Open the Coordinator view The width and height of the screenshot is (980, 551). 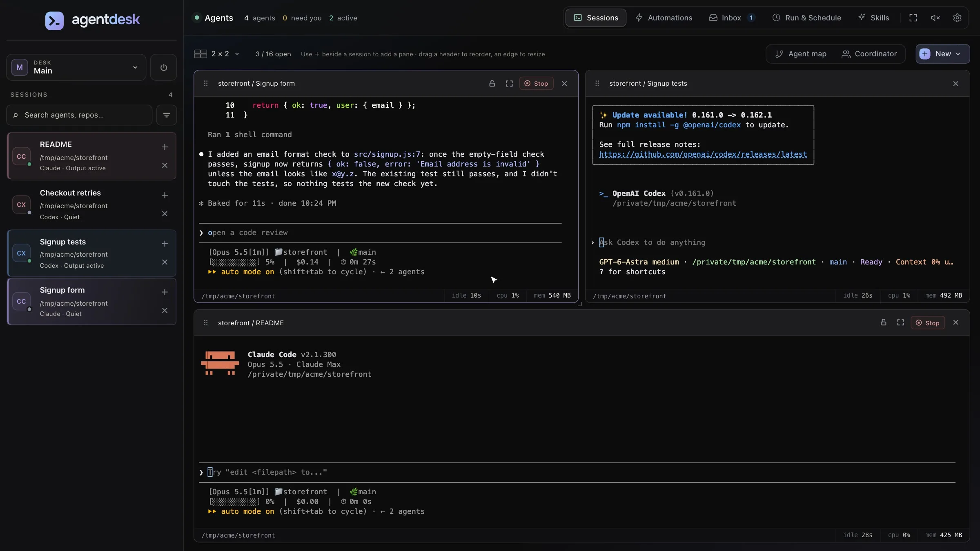(x=869, y=54)
